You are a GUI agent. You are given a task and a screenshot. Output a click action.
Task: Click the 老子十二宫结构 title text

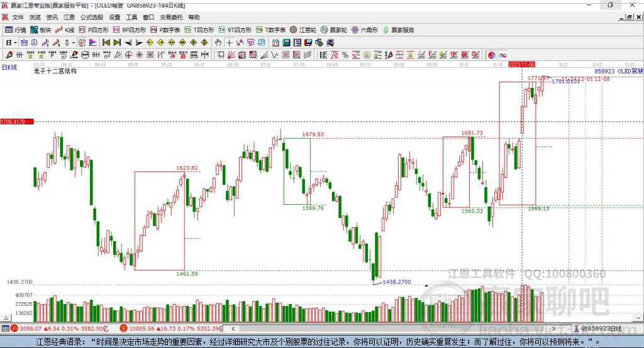(55, 71)
